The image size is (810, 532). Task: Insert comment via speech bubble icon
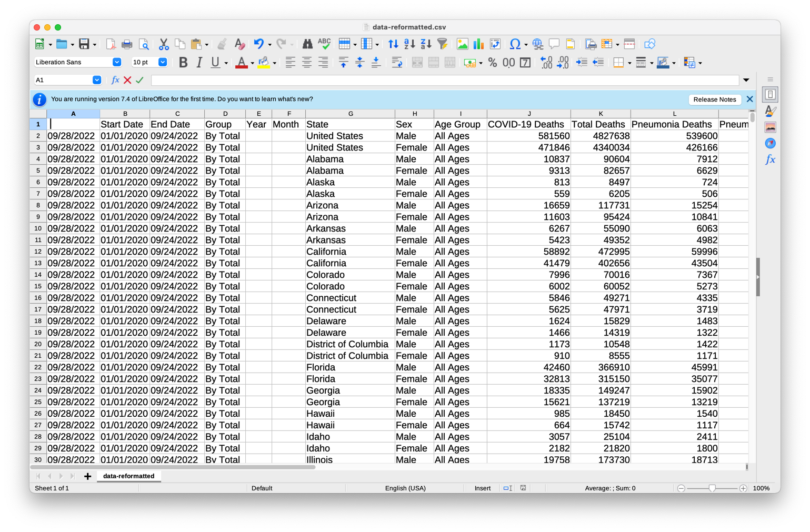554,44
